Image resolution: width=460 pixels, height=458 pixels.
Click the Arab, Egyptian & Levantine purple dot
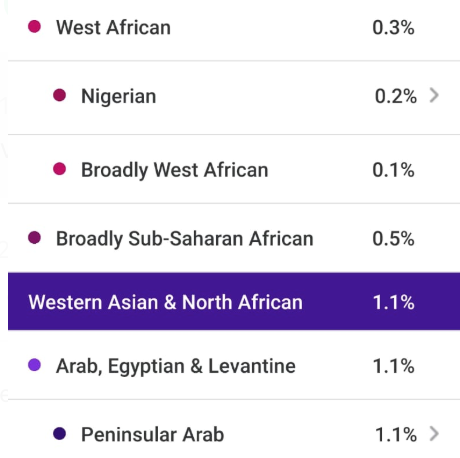click(34, 365)
